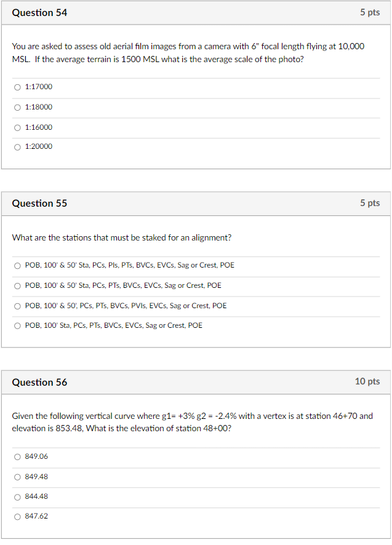Click the Question 55 header

tap(39, 203)
